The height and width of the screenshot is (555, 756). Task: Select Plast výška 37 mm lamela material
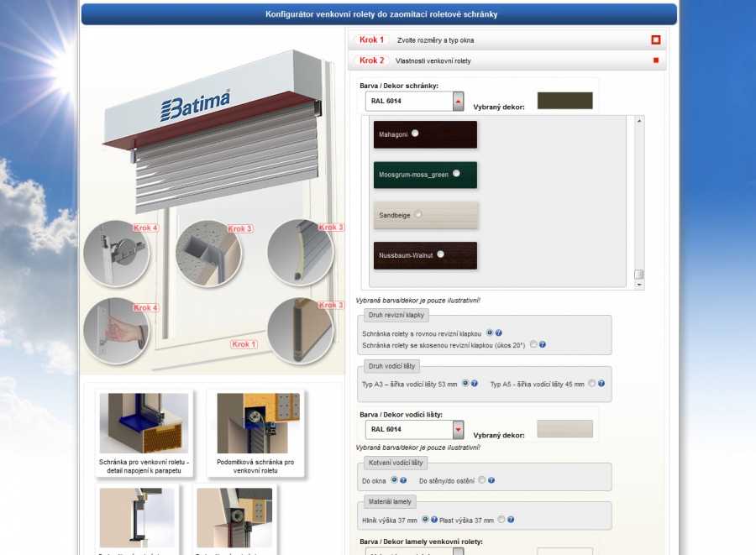click(x=501, y=520)
